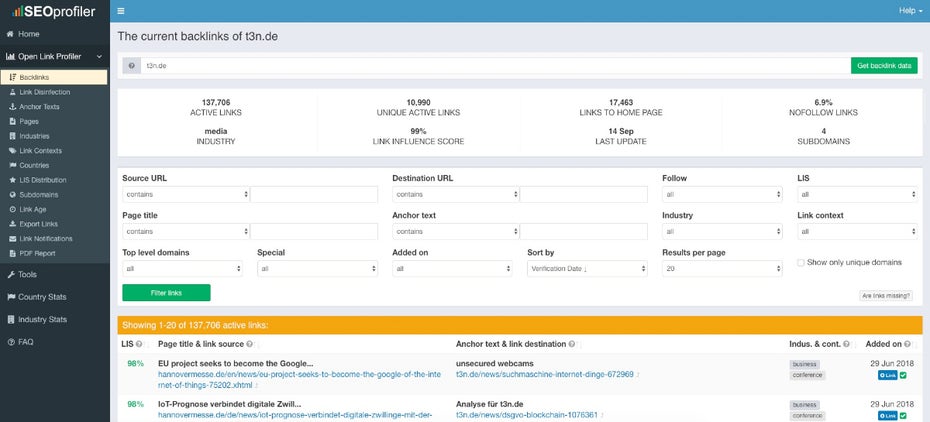Open the LIS filter dropdown
This screenshot has height=422, width=930.
[857, 194]
